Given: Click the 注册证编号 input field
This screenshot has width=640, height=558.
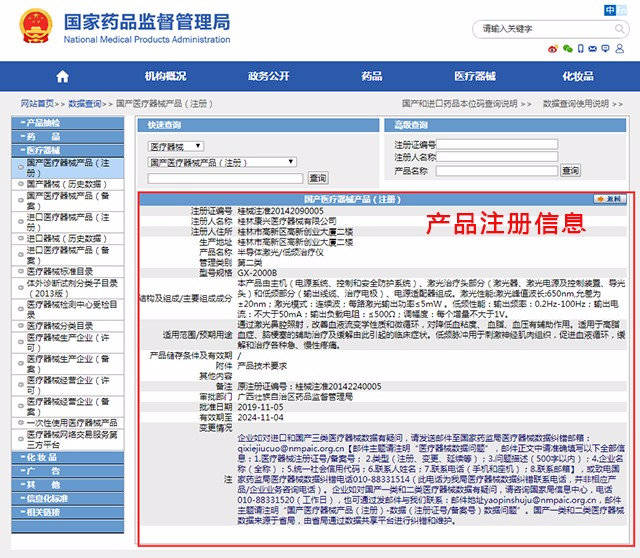Looking at the screenshot, I should coord(497,145).
